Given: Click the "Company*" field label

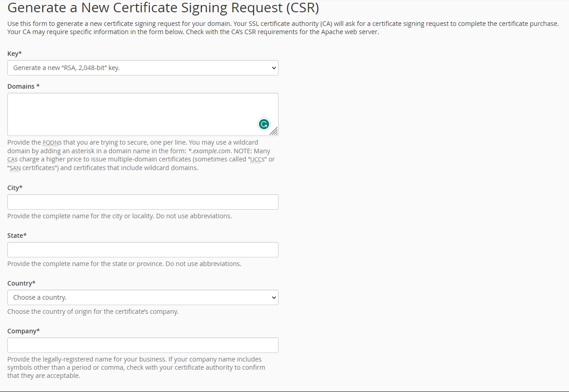Looking at the screenshot, I should (24, 331).
